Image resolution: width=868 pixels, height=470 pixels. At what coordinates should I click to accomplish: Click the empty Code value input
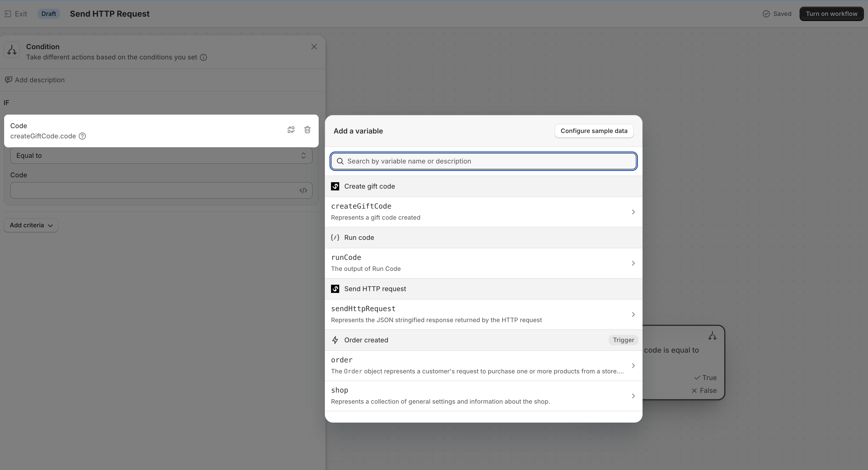(153, 190)
